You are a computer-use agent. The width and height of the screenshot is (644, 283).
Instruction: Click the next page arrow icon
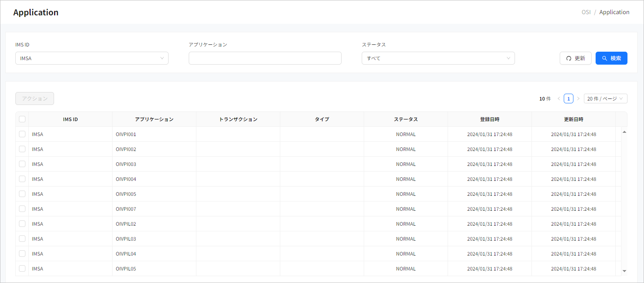click(x=578, y=99)
